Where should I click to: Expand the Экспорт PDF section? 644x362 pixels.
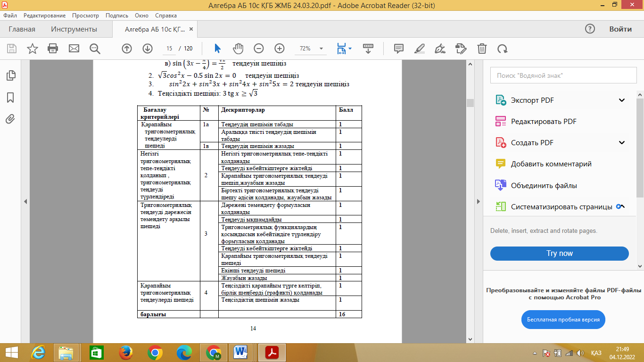[622, 100]
